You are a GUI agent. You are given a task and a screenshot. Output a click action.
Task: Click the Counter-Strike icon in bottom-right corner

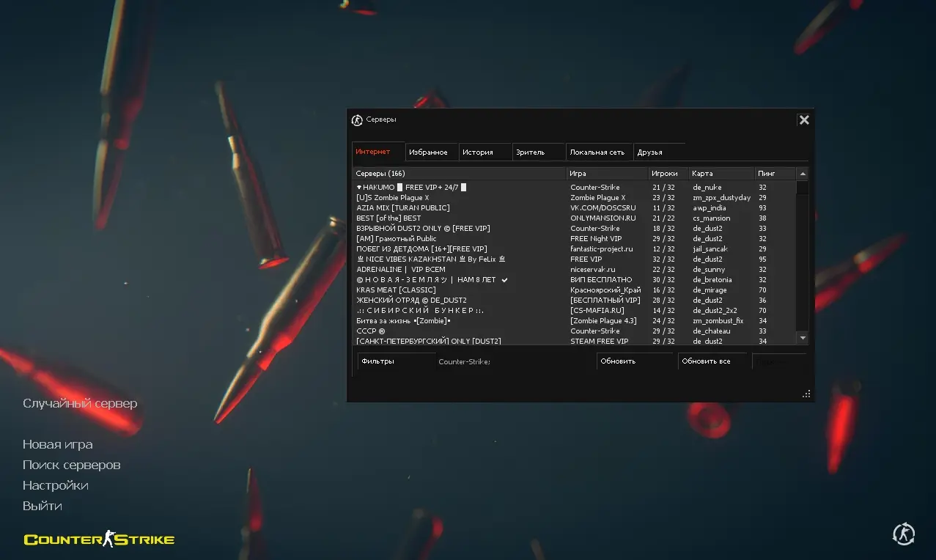[x=903, y=534]
